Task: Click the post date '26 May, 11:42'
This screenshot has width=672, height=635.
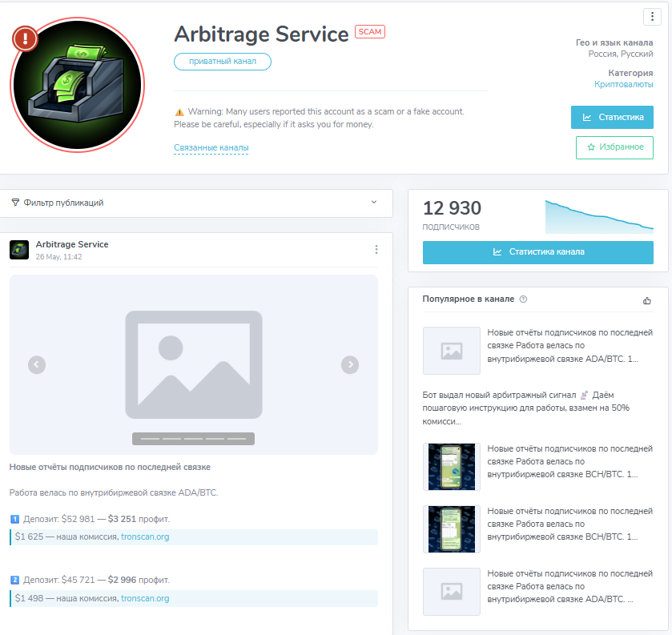Action: point(58,257)
